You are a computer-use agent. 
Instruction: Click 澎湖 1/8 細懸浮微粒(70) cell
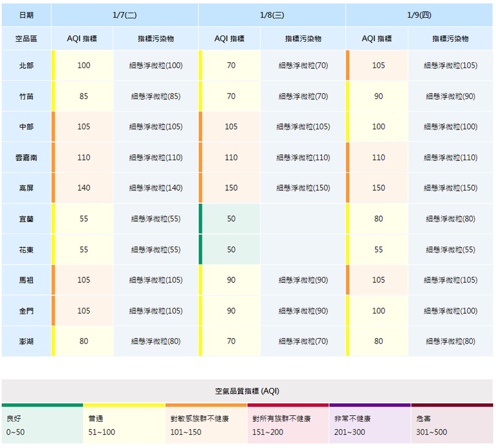pyautogui.click(x=303, y=341)
